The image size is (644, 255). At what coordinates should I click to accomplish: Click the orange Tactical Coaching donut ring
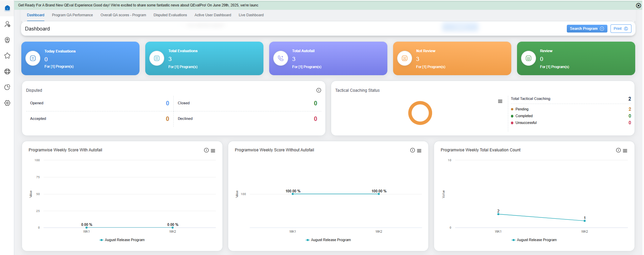pyautogui.click(x=420, y=103)
